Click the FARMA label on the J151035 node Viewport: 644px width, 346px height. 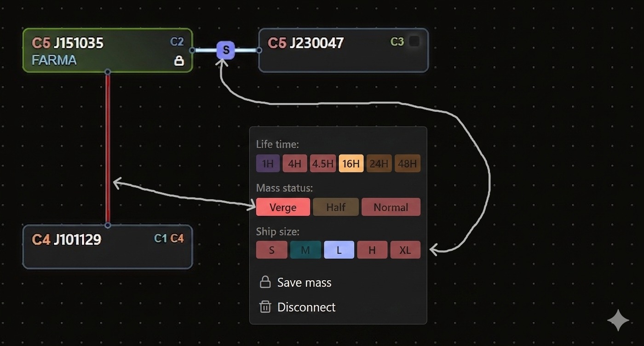(x=54, y=60)
